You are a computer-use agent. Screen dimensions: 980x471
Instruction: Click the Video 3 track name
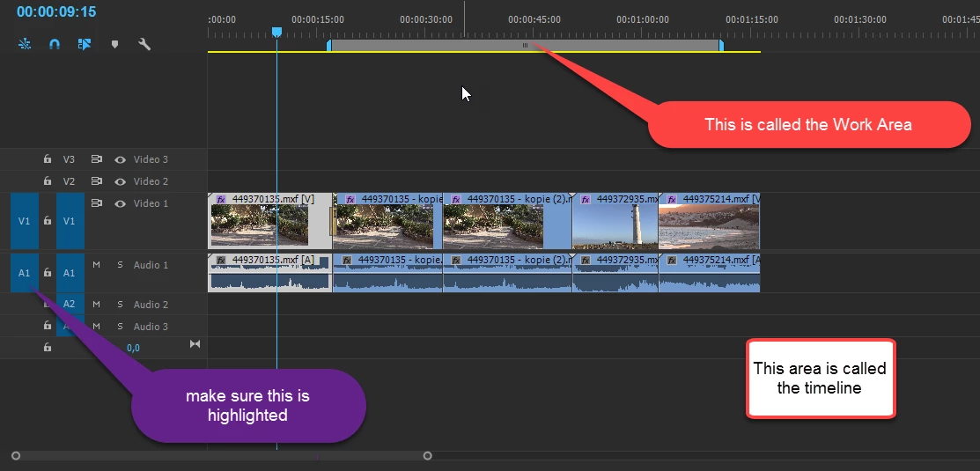coord(151,159)
